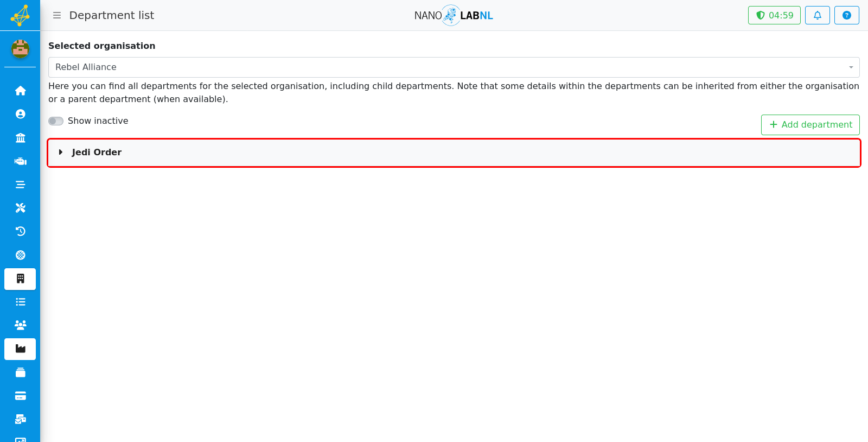Click the Add department button

810,125
